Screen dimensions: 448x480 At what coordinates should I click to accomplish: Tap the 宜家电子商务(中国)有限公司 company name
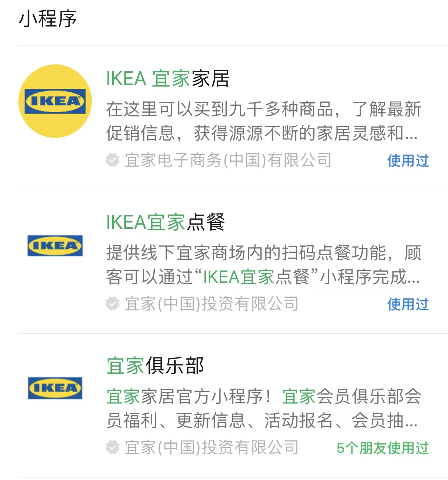[x=228, y=160]
